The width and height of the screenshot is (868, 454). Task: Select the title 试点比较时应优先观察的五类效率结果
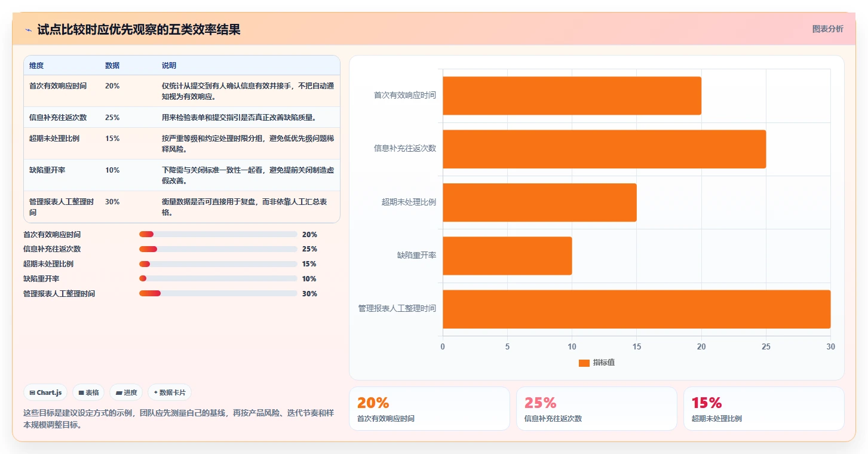pyautogui.click(x=139, y=29)
